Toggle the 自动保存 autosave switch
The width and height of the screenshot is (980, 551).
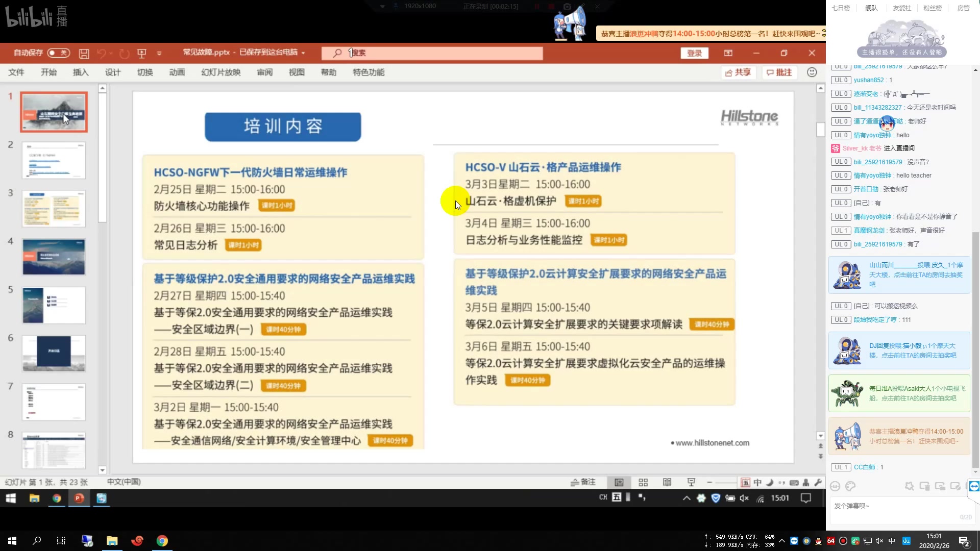(x=58, y=53)
